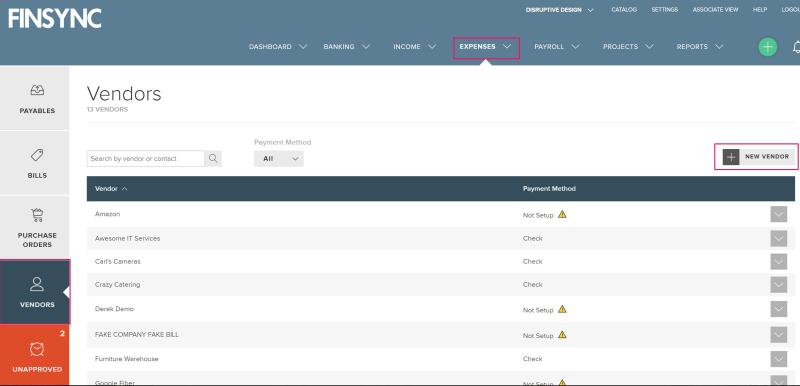Click Check payment method for Furniture Warehouse

point(533,359)
